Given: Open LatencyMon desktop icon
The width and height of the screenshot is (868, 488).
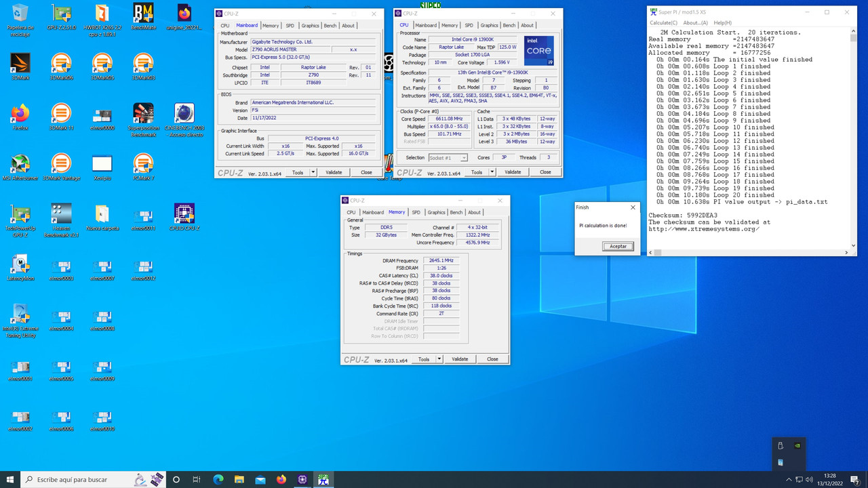Looking at the screenshot, I should [20, 267].
